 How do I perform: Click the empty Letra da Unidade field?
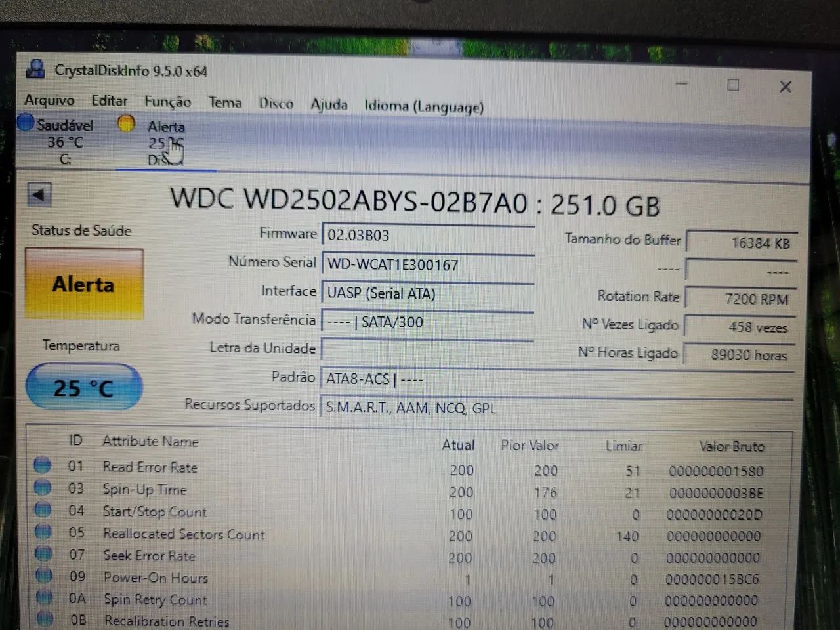click(x=427, y=350)
